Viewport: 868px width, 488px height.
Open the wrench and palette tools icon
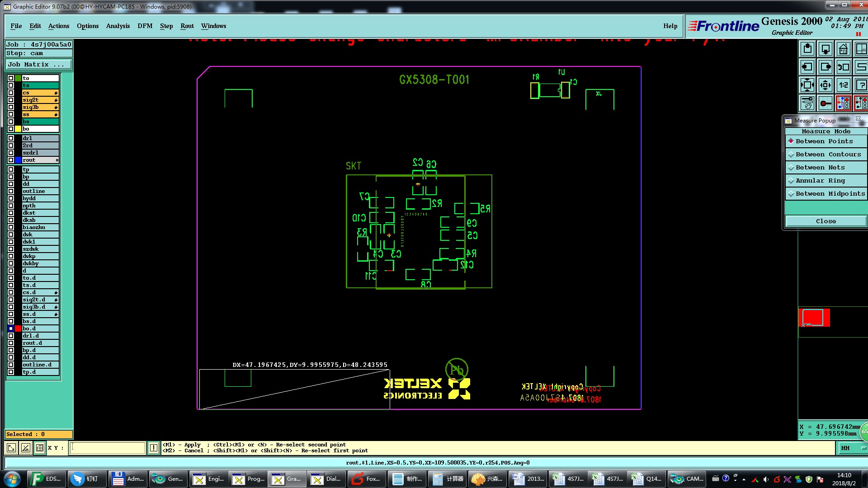click(807, 103)
